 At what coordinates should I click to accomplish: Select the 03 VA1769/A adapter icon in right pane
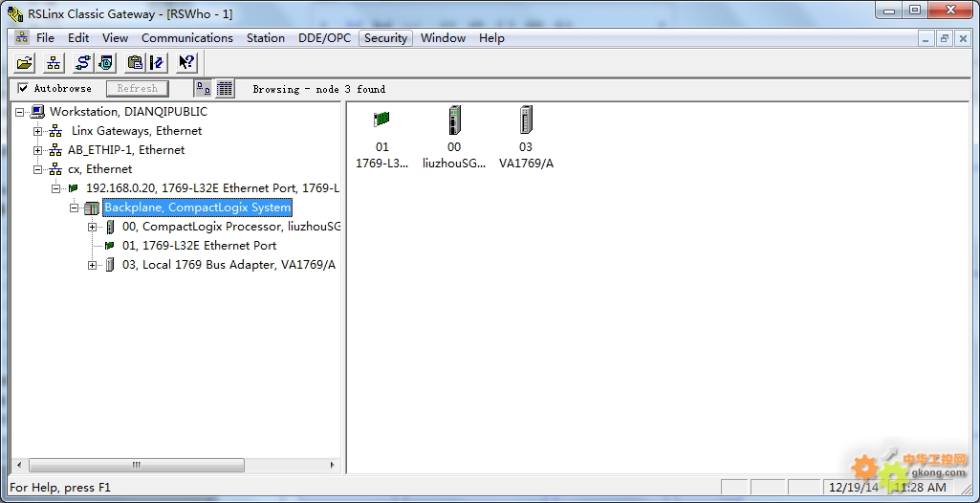tap(526, 120)
